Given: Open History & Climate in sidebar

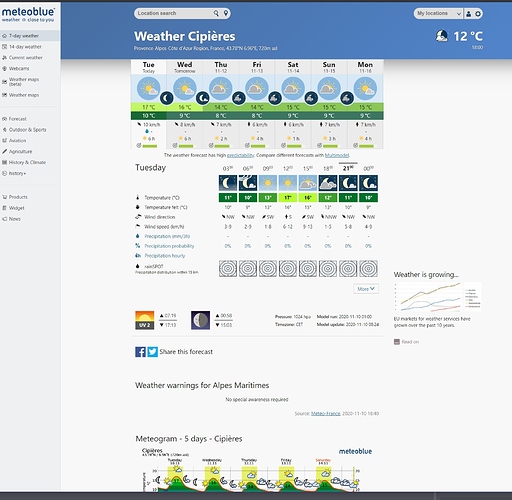Looking at the screenshot, I should 27,162.
